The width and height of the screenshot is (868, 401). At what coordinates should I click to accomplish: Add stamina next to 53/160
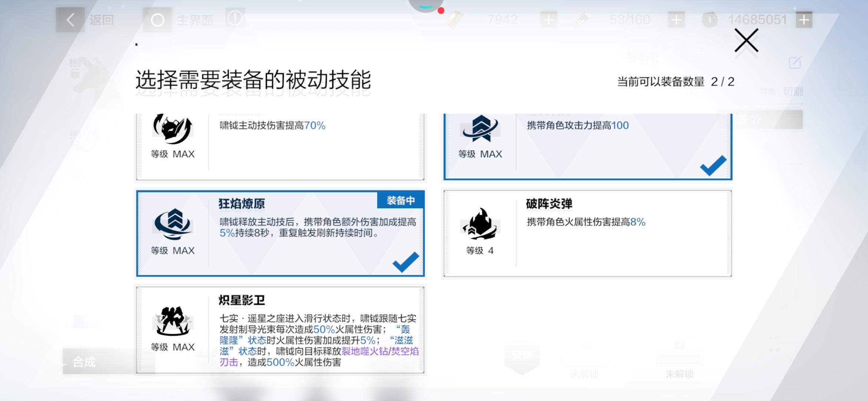676,20
